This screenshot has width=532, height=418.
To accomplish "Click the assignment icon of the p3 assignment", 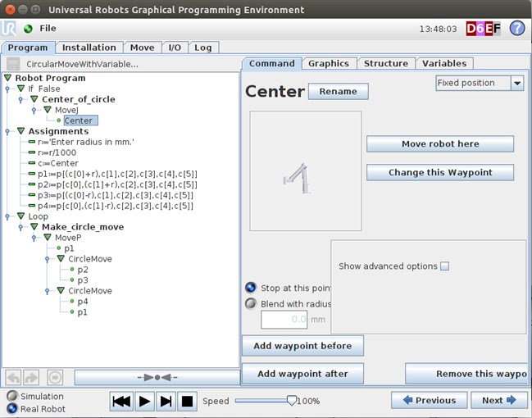I will (x=32, y=195).
